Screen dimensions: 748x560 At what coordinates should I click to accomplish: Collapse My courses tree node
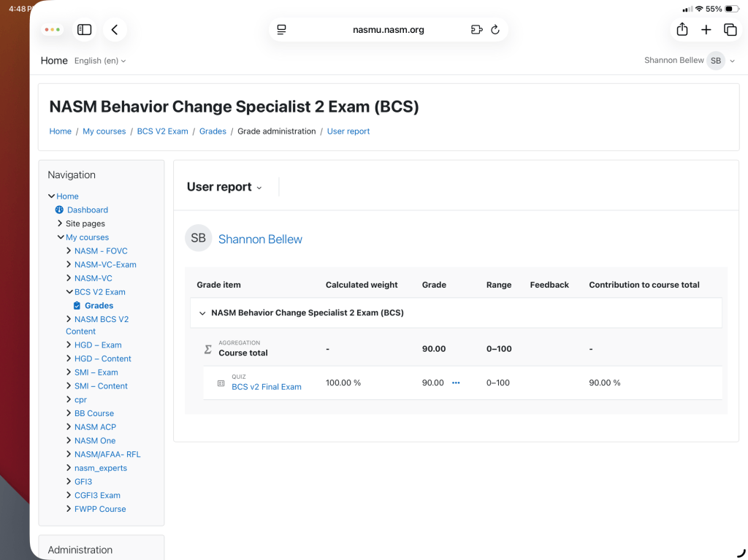(61, 237)
